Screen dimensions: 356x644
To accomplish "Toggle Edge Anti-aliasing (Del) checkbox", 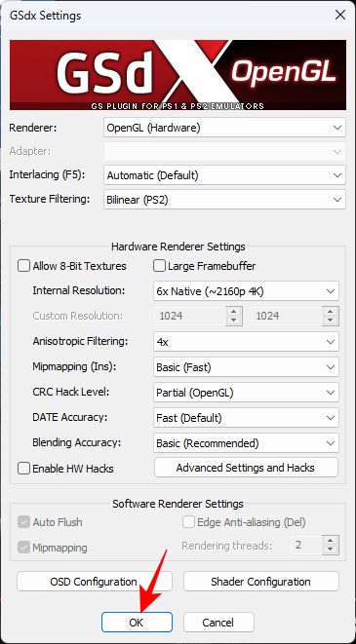I will (x=188, y=522).
